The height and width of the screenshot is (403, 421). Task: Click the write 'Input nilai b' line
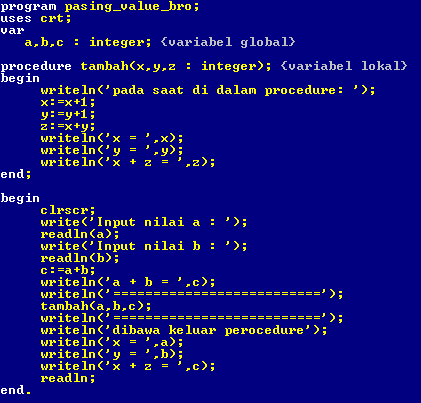(144, 246)
